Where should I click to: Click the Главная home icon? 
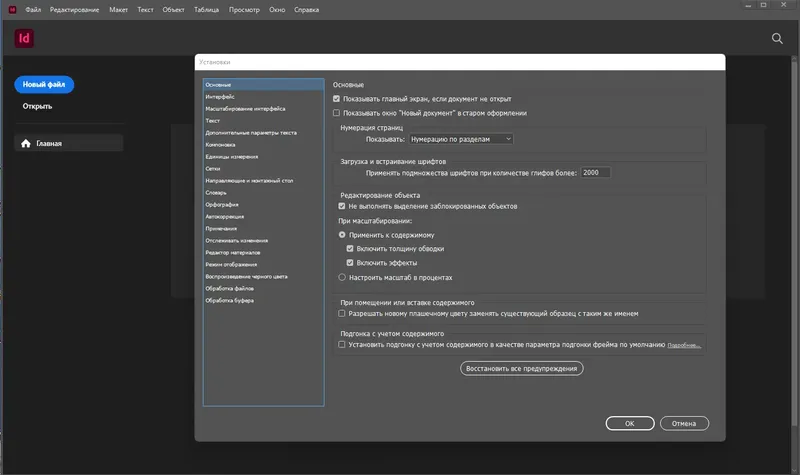click(26, 143)
